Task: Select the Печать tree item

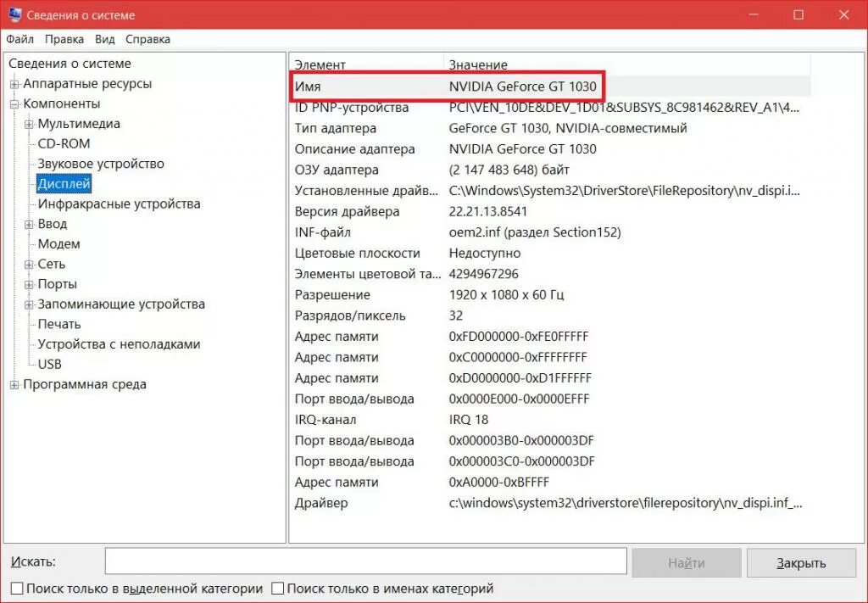Action: tap(59, 324)
